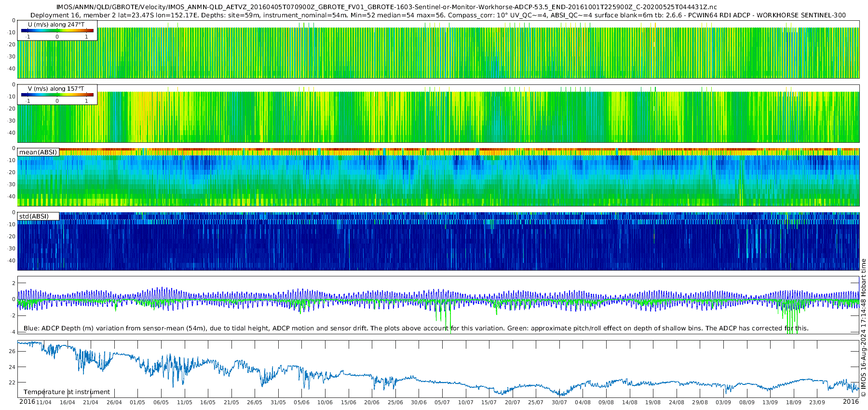Click the IMOS copyright timestamp text

click(x=863, y=328)
